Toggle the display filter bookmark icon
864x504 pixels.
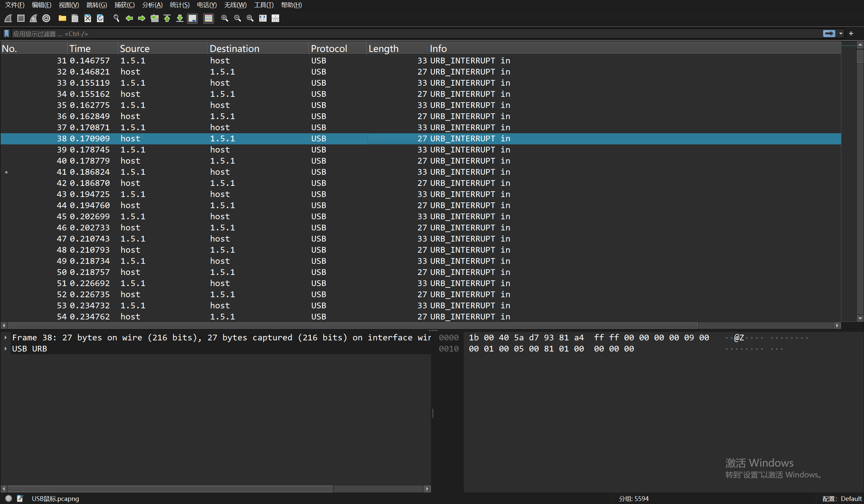(x=6, y=34)
